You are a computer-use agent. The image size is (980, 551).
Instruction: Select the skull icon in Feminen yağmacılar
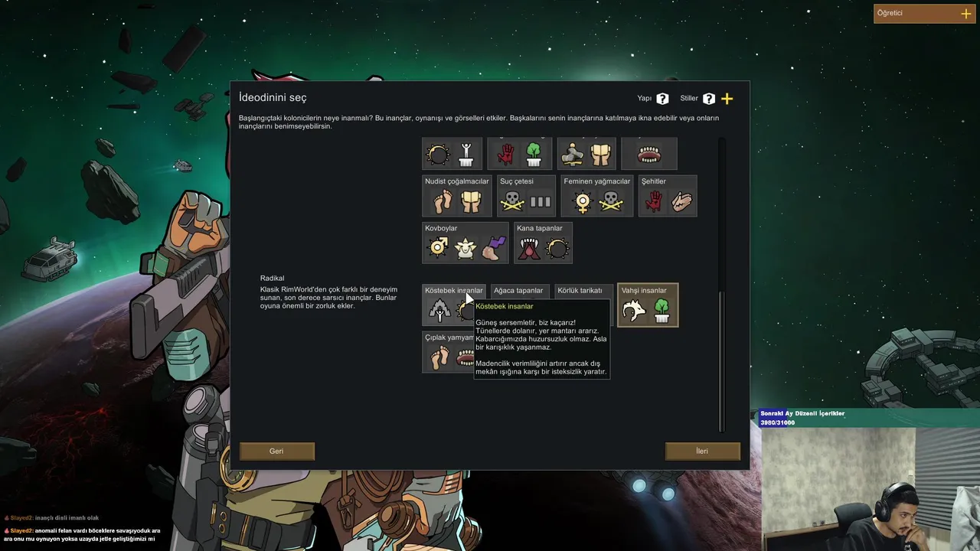pos(611,202)
